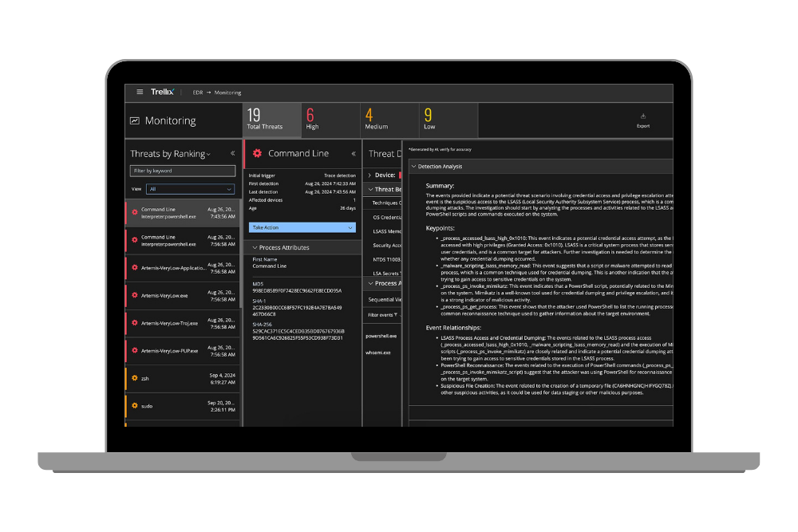The image size is (798, 532).
Task: Select the 6 High threats tab
Action: (x=330, y=120)
